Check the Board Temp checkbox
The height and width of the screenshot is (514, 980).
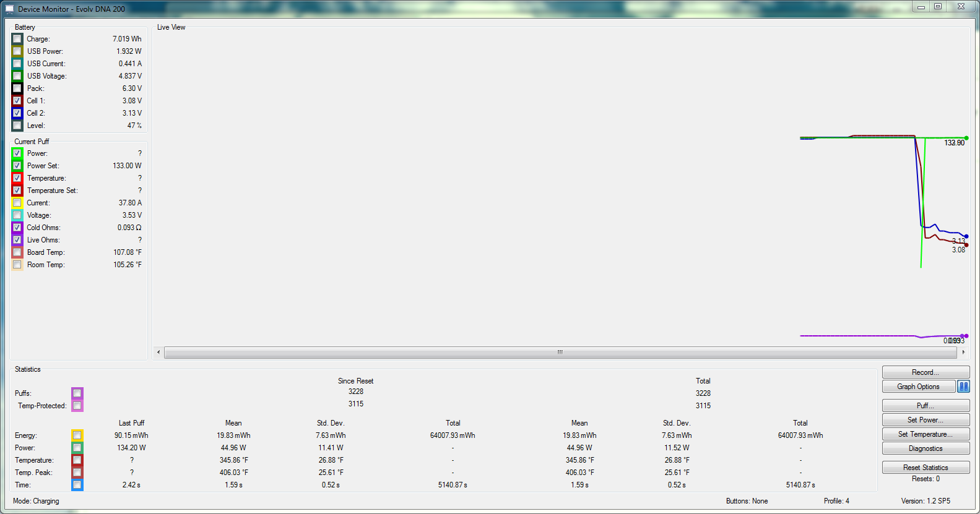point(17,252)
